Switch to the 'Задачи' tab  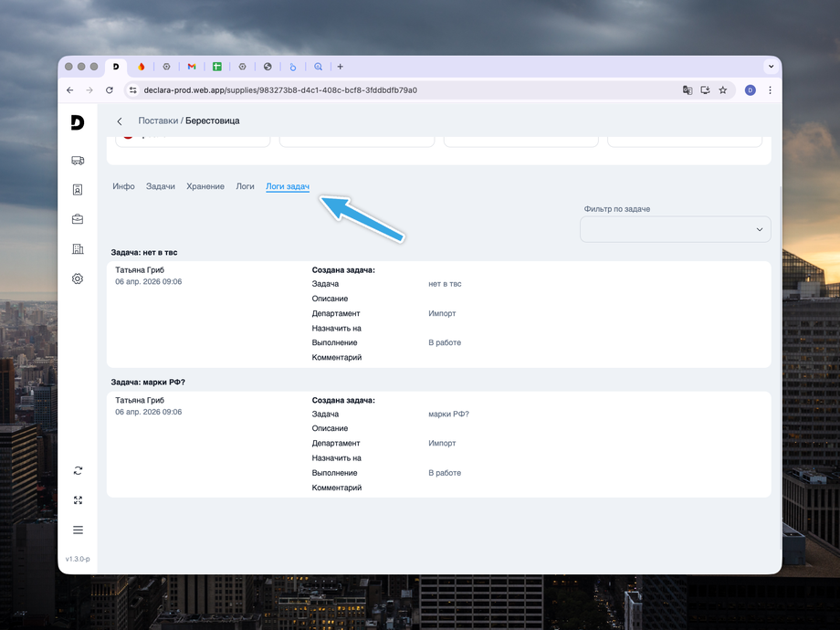click(161, 186)
